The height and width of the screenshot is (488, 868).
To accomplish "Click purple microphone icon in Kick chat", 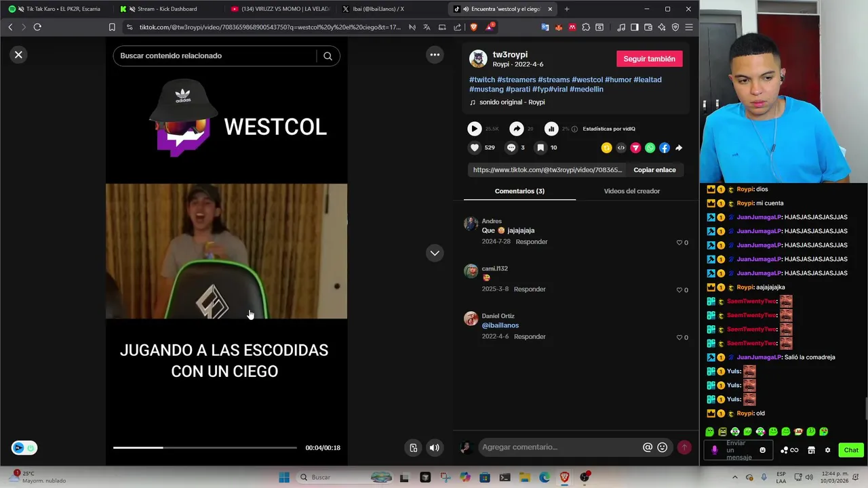I will [x=714, y=450].
